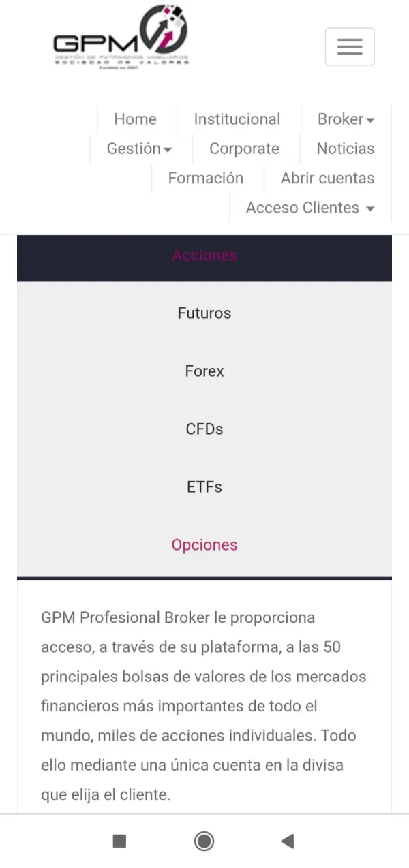Tap the Android back triangle icon
409x868 pixels.
click(x=288, y=841)
